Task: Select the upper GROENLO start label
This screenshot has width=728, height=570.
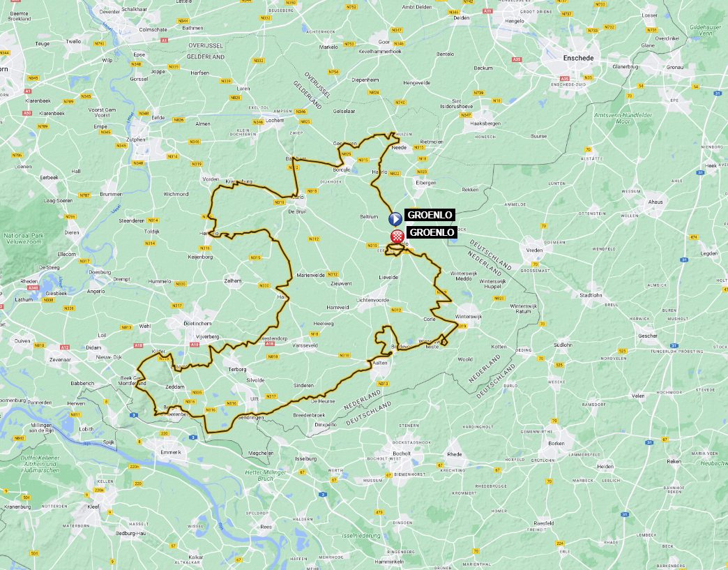Action: (x=430, y=215)
